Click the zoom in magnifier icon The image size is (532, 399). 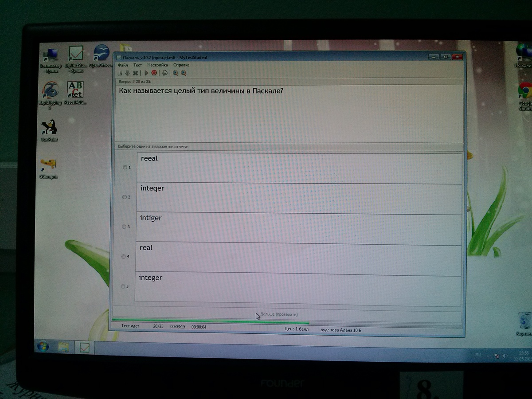tap(176, 73)
